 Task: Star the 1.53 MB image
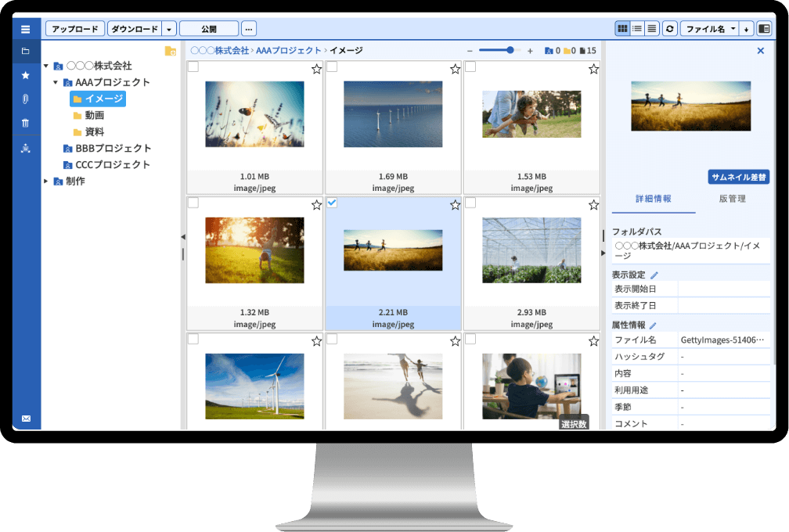[x=594, y=69]
